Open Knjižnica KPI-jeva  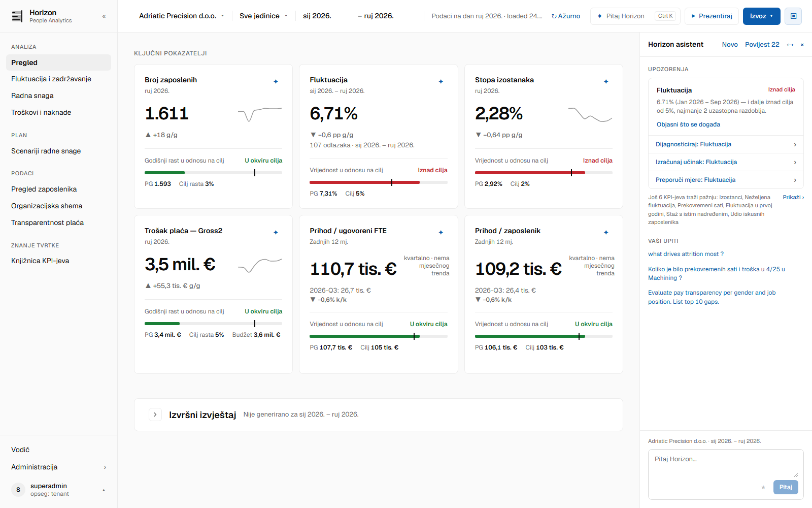59,261
